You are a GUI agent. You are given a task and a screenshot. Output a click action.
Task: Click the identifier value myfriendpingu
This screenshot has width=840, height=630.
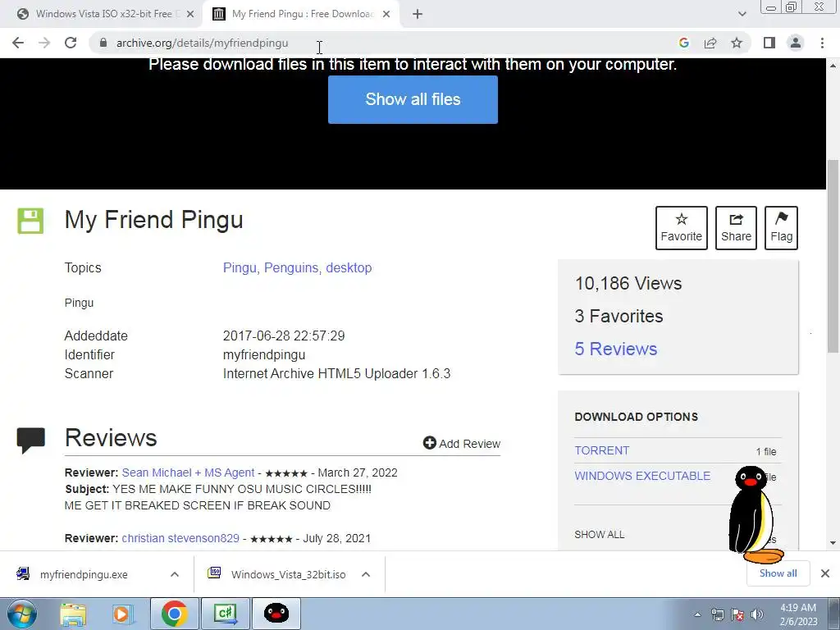click(264, 354)
